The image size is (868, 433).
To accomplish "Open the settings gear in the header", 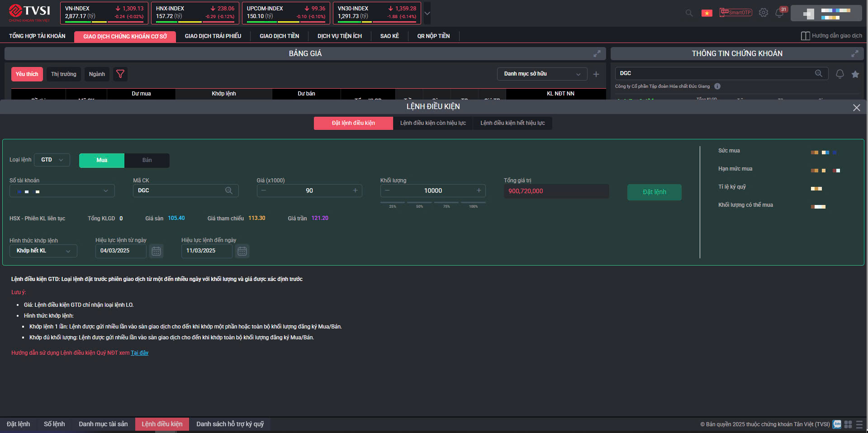I will tap(764, 13).
